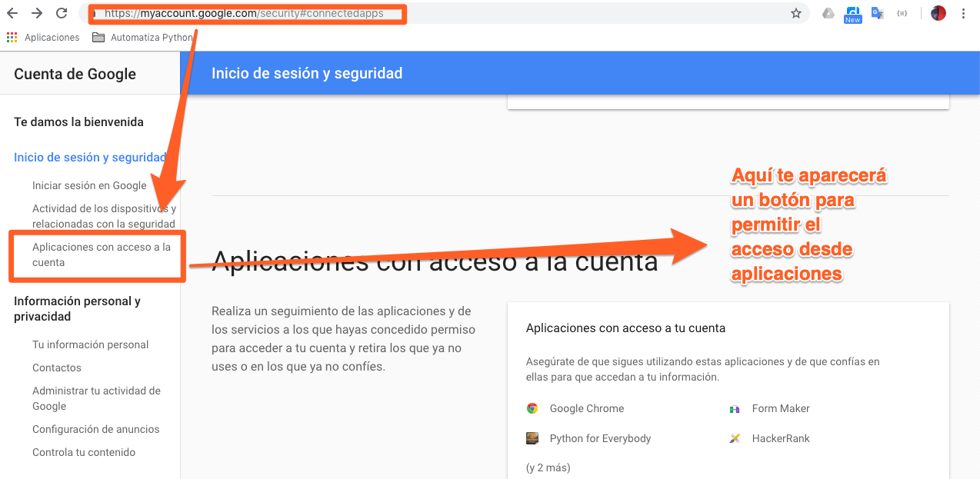Open 'Te damos la bienvenida' section
This screenshot has width=980, height=479.
(78, 122)
